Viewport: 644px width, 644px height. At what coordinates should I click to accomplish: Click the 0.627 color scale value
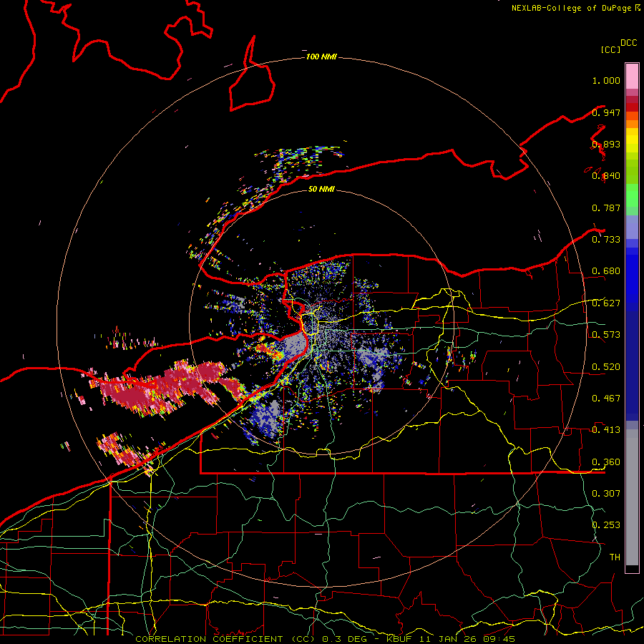coord(606,303)
